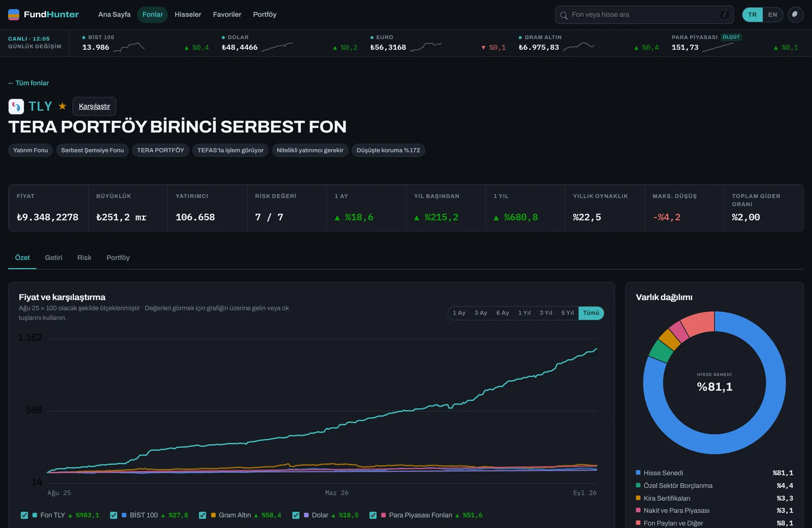
Task: Open the Portföy nav menu item
Action: [264, 15]
